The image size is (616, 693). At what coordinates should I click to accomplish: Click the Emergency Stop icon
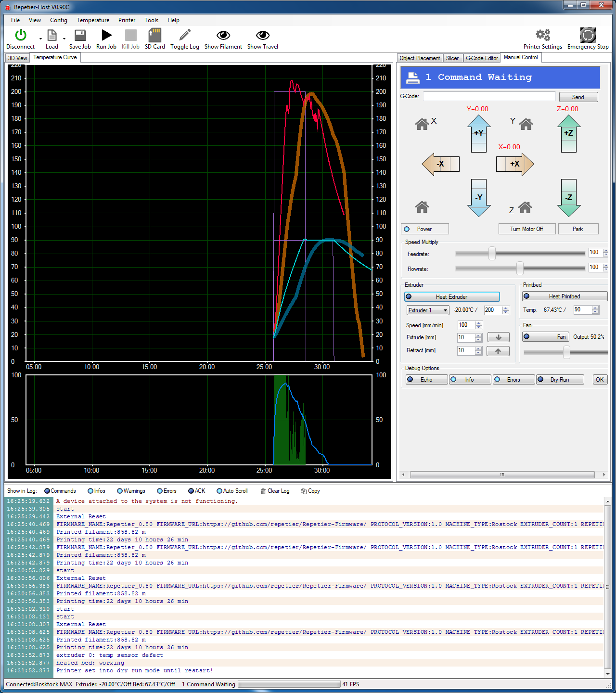point(588,36)
